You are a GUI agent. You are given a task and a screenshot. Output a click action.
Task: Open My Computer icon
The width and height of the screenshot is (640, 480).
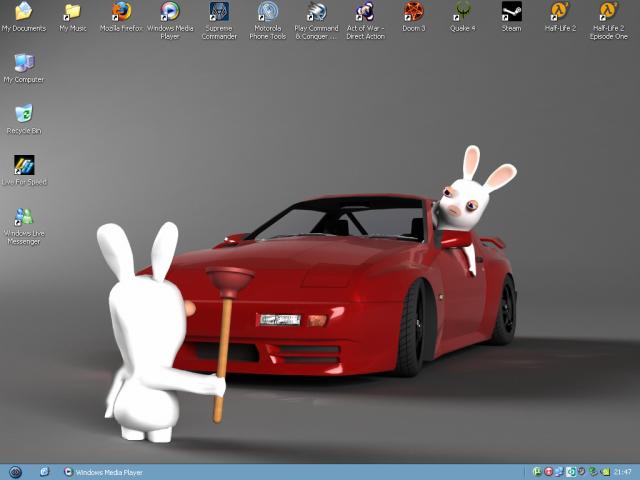(x=24, y=69)
